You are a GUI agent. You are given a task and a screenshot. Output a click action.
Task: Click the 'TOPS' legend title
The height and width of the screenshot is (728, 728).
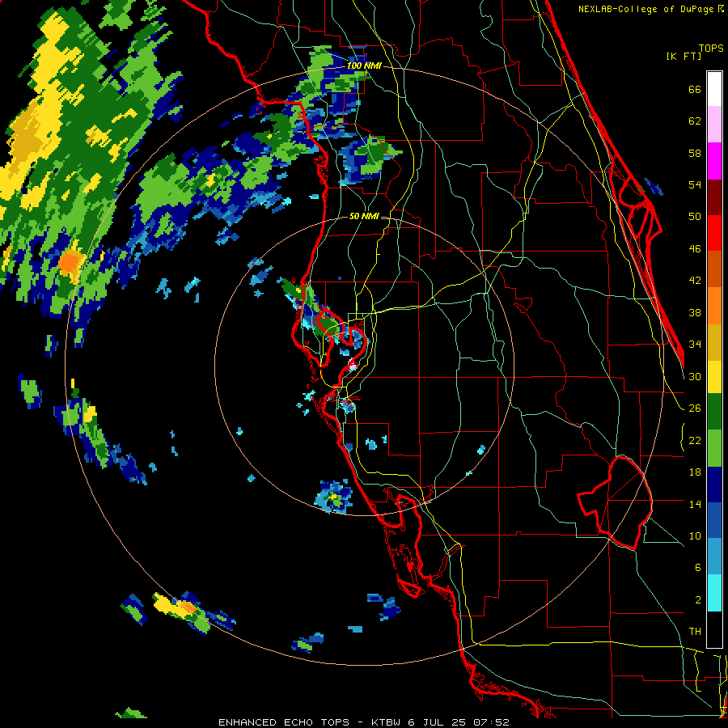(x=711, y=49)
